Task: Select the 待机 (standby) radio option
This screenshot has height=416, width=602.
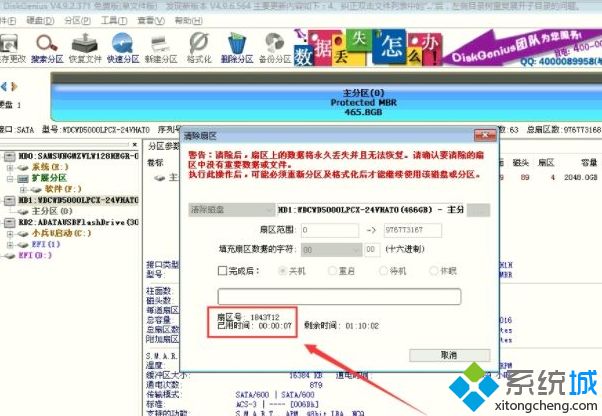Action: click(x=383, y=271)
